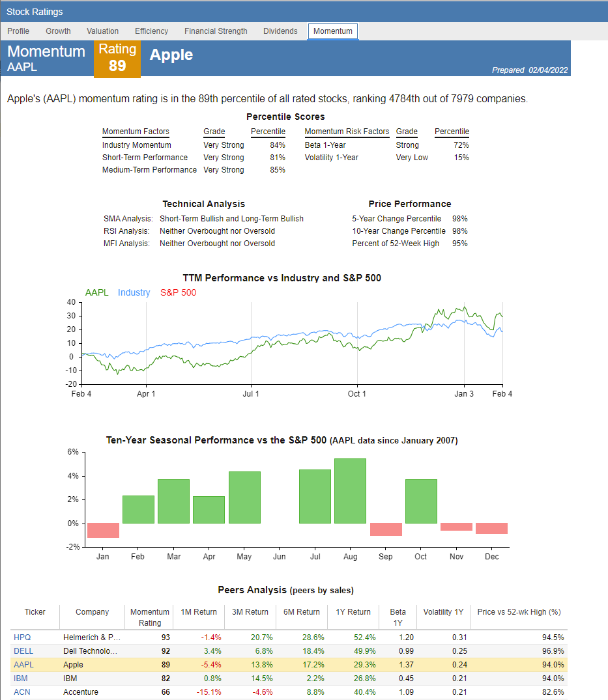Click the AAPL legend label in chart
Viewport: 608px width, 700px height.
(97, 292)
